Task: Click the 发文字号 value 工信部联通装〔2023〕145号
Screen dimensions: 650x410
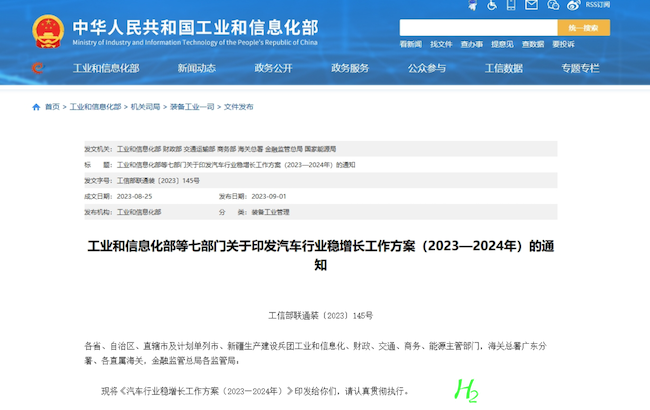Action: point(158,181)
